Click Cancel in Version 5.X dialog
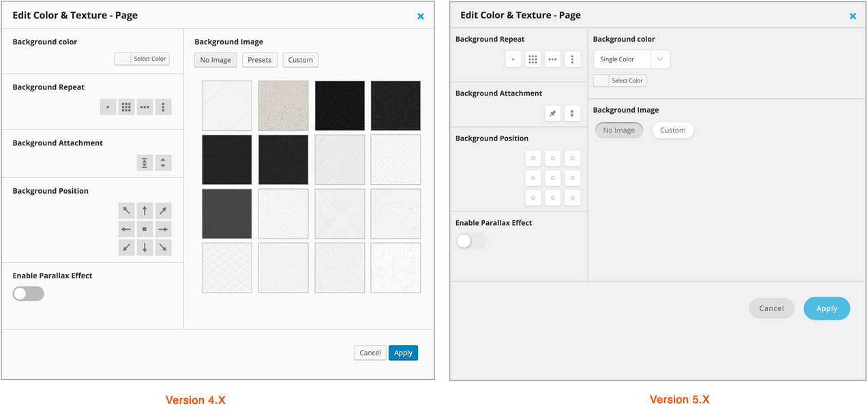Viewport: 868px width, 412px height. (x=772, y=308)
